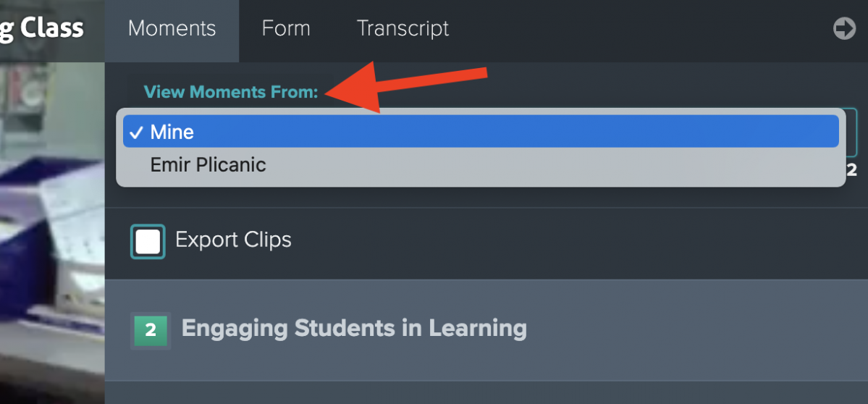Click blank space right of Export Clips

(x=576, y=242)
